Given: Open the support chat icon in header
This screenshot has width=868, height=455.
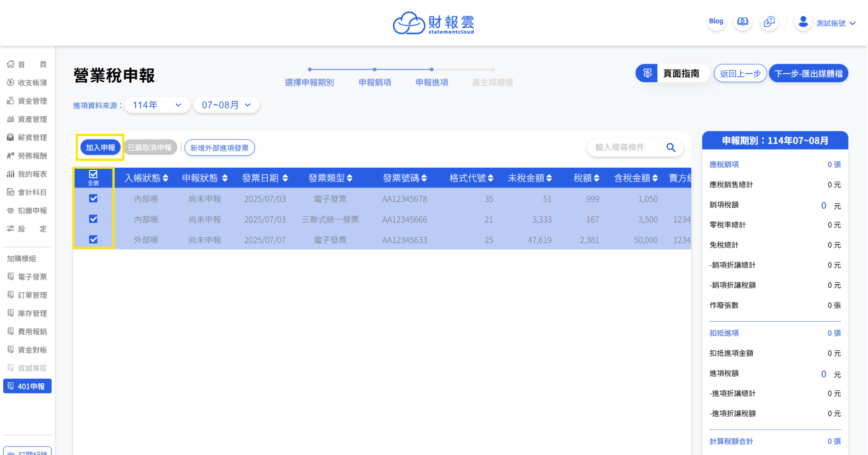Looking at the screenshot, I should click(x=769, y=22).
